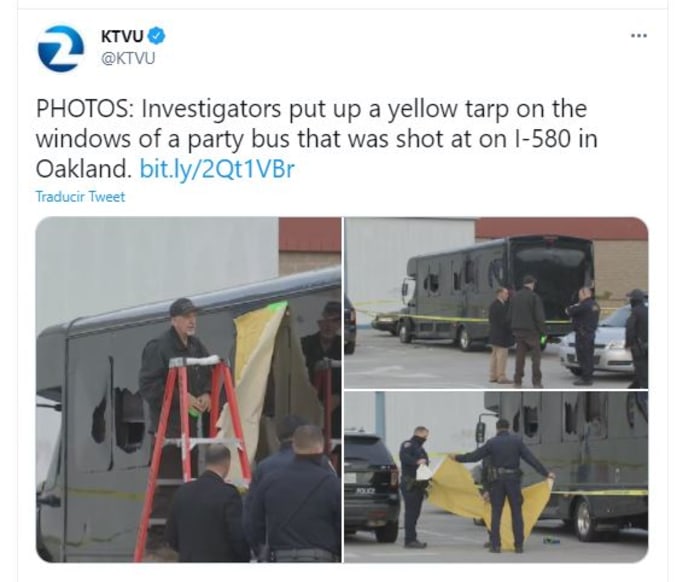The height and width of the screenshot is (582, 700).
Task: Click the word PHOTOS in the tweet
Action: (x=84, y=109)
